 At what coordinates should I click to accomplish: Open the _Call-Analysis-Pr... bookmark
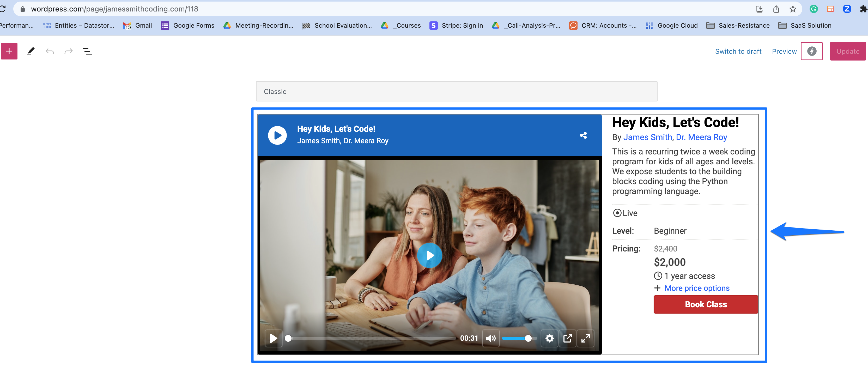526,25
